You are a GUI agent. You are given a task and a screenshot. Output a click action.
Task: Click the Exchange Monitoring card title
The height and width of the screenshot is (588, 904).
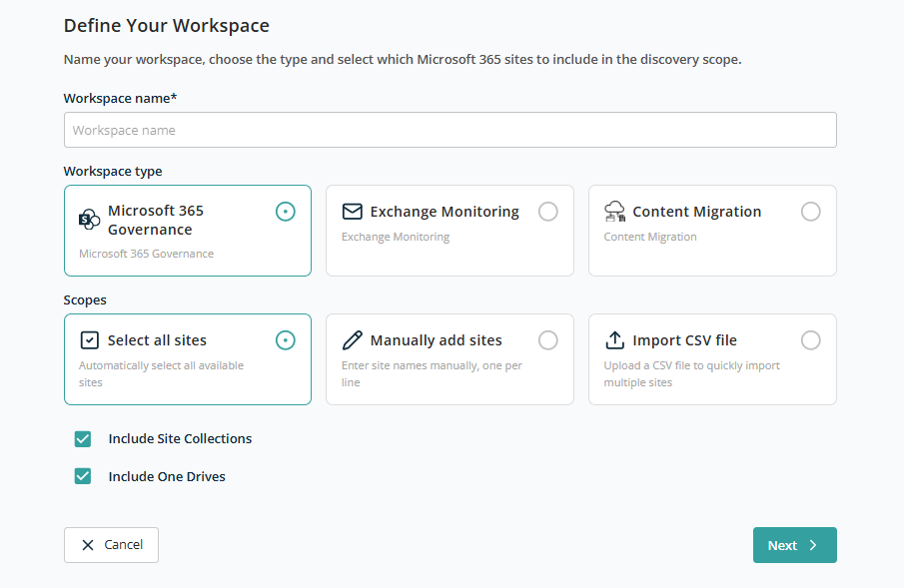[x=445, y=212]
